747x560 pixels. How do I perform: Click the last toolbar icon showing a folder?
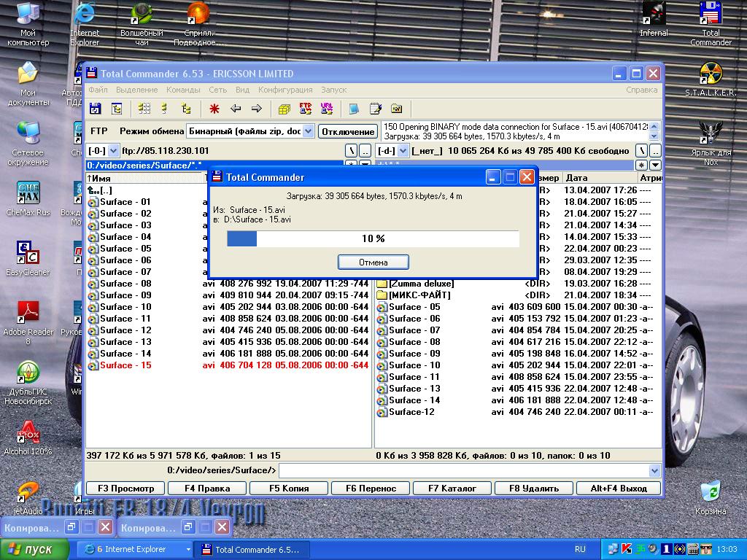[396, 109]
